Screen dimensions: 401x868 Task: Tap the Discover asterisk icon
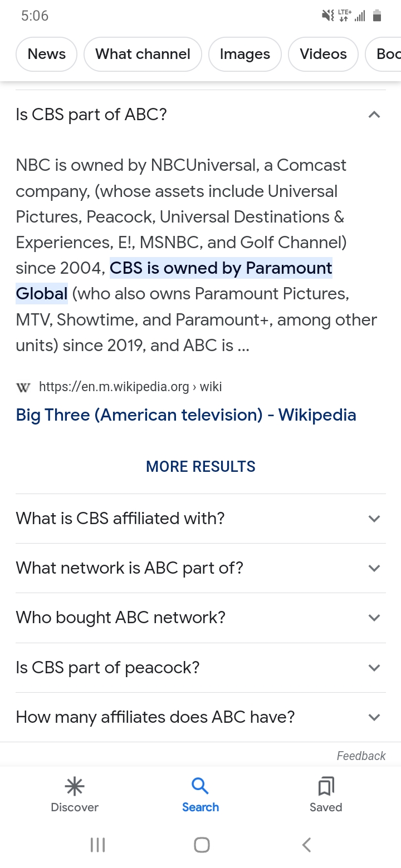pyautogui.click(x=75, y=786)
